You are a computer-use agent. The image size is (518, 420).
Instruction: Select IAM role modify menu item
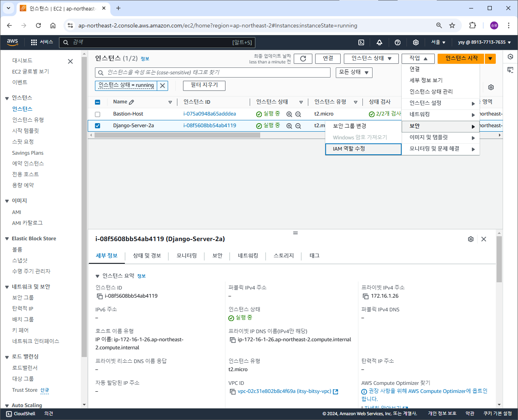click(x=363, y=149)
